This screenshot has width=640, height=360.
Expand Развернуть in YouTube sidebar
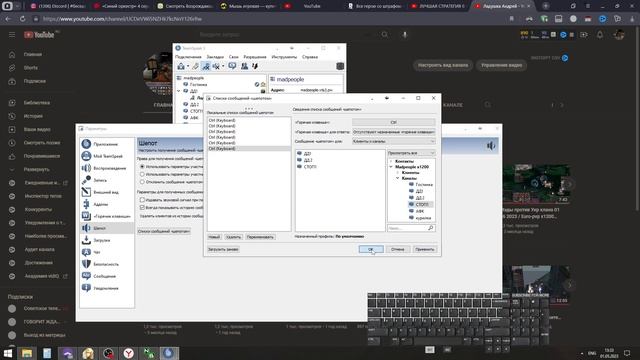point(36,169)
